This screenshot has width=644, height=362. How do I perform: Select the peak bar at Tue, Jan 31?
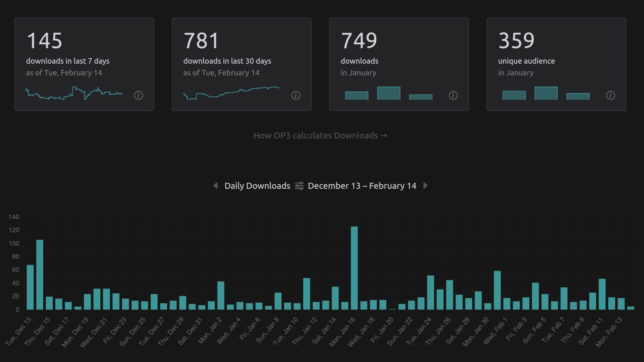tap(497, 290)
